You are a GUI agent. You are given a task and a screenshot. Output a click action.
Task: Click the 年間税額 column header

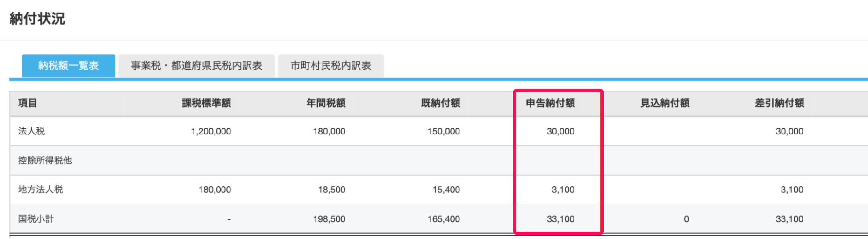[x=326, y=103]
